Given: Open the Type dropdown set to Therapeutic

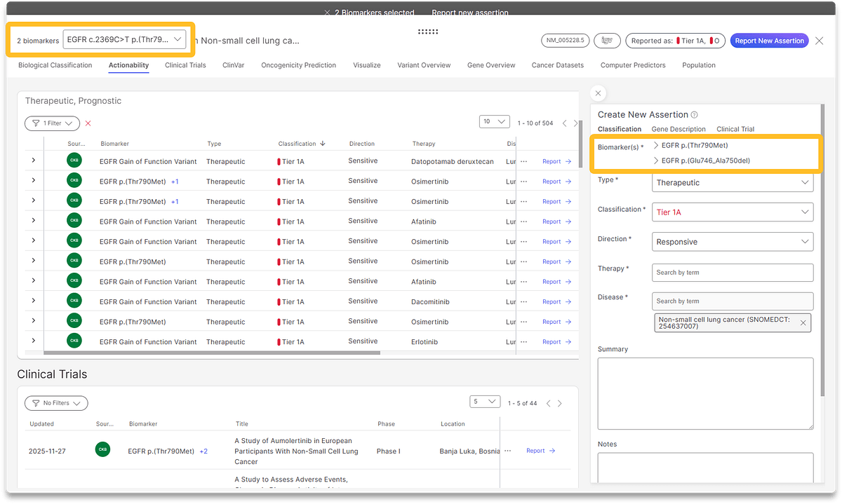Looking at the screenshot, I should click(732, 183).
